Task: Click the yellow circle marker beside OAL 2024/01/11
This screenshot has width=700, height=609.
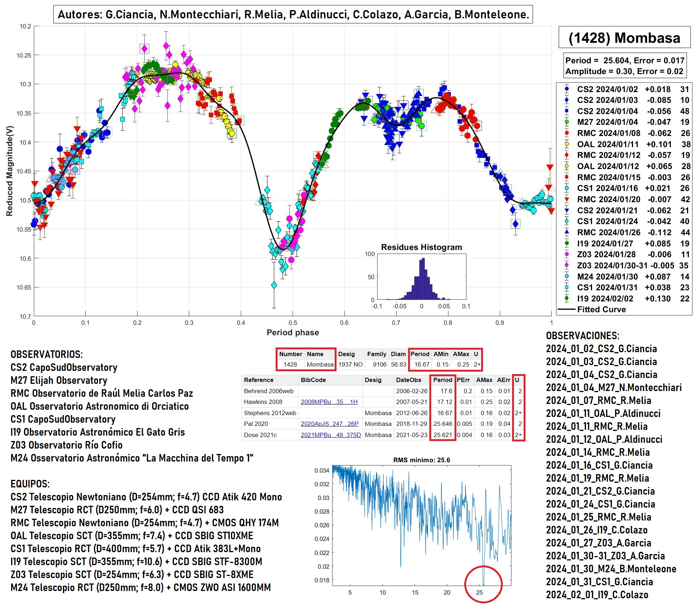Action: click(x=567, y=144)
